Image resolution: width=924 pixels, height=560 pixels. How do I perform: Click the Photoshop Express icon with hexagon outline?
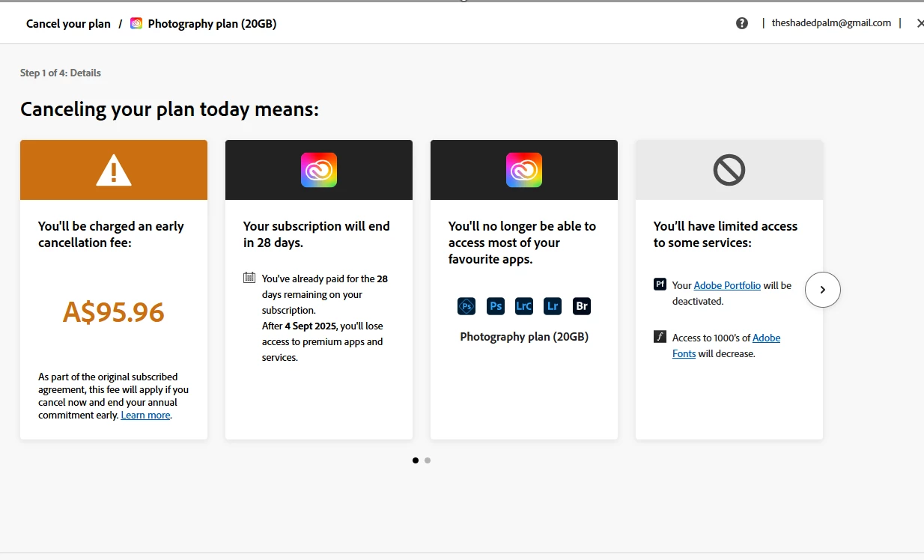466,305
